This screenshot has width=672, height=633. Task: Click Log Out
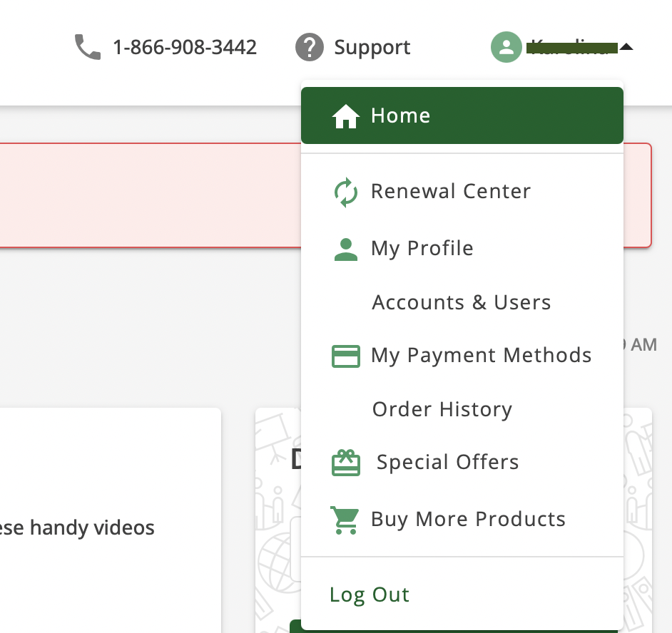tap(369, 594)
